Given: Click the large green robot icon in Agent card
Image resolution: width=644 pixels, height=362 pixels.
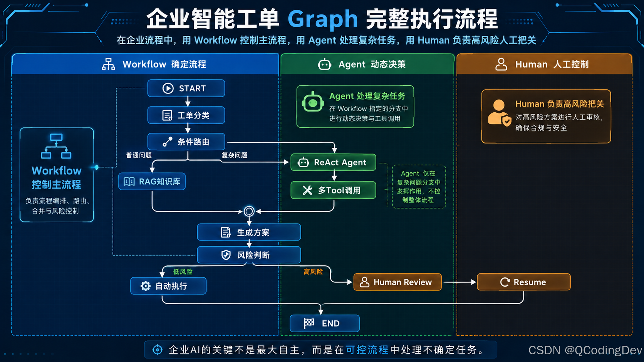Looking at the screenshot, I should tap(313, 102).
